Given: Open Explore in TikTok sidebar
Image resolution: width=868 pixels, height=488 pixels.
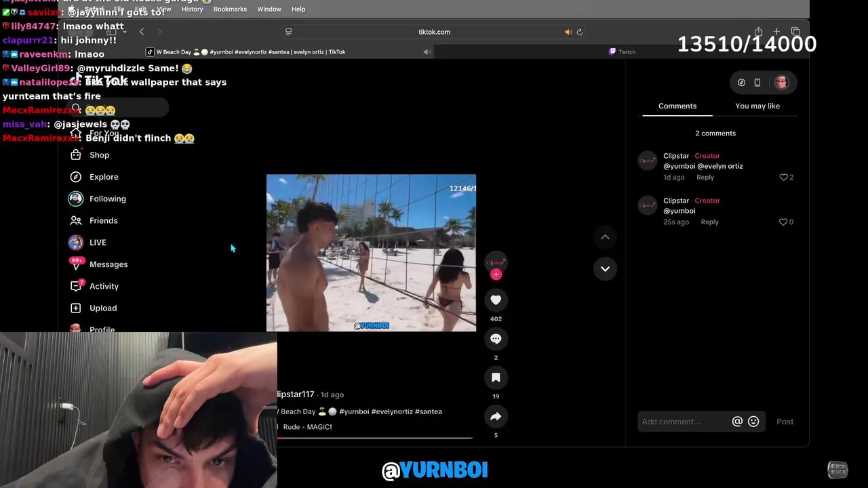Looking at the screenshot, I should [x=104, y=177].
